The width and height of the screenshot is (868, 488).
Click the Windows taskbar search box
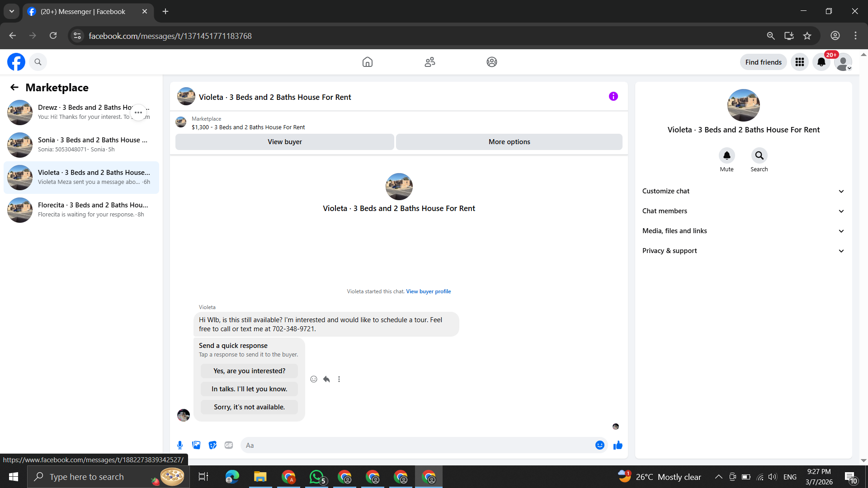coord(108,477)
